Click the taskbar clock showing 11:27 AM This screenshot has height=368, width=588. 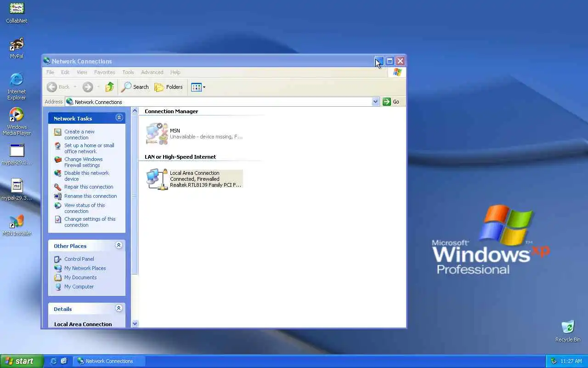[571, 361]
